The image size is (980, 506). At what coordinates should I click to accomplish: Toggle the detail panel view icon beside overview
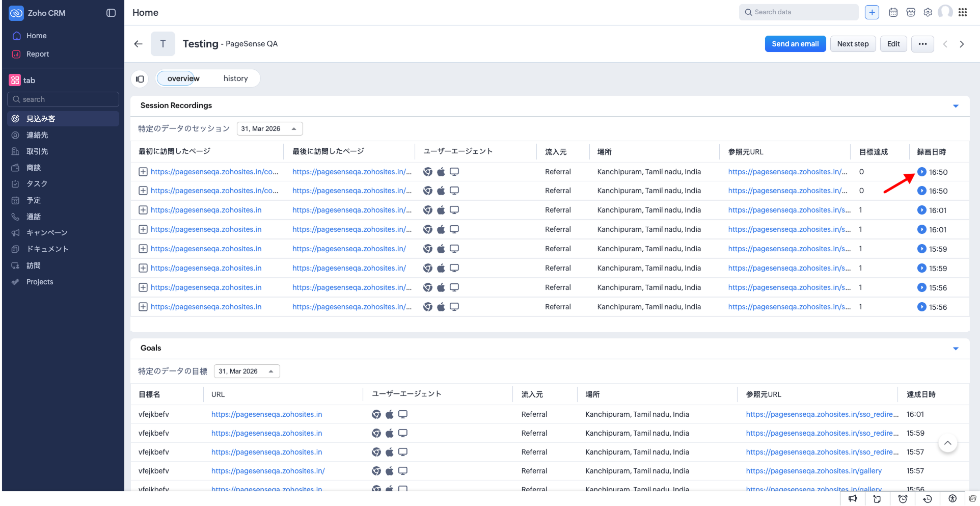(140, 79)
